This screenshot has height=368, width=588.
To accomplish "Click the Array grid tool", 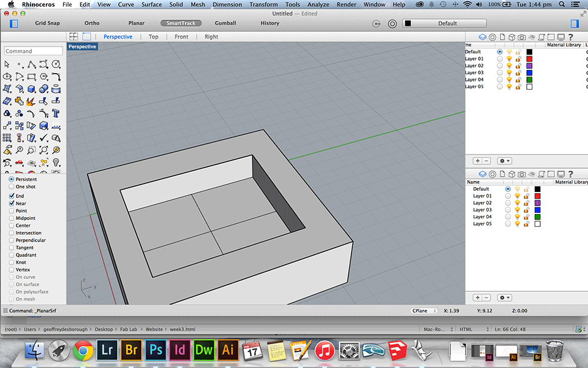I will (7, 138).
